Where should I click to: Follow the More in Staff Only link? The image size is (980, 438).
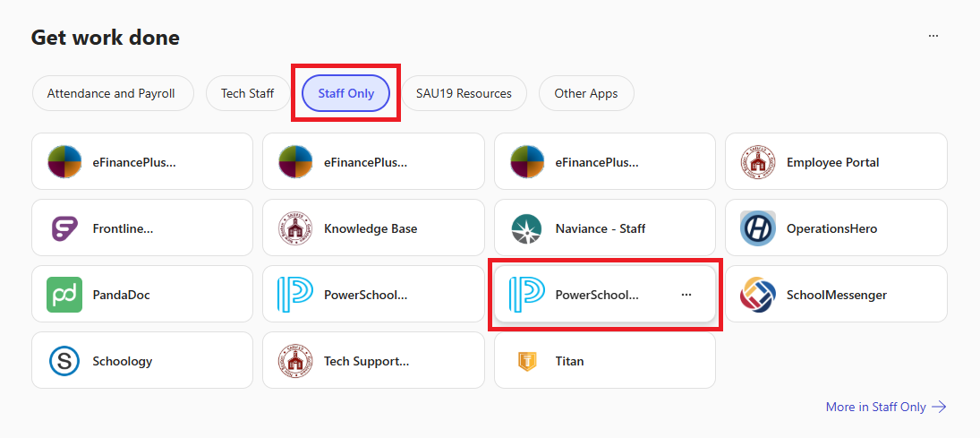point(886,407)
